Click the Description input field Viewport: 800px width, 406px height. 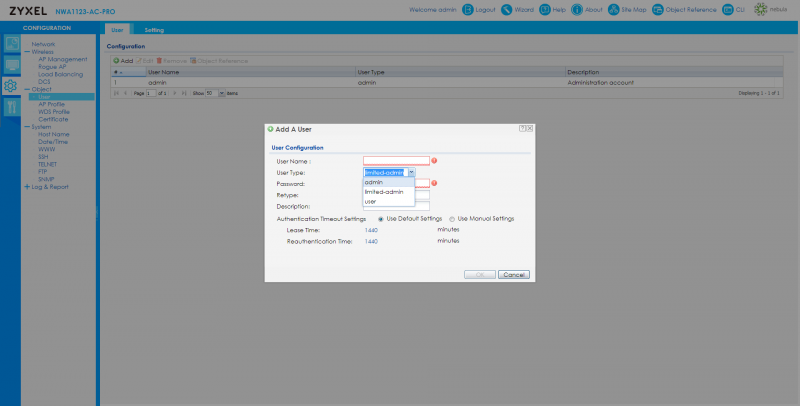tap(396, 206)
